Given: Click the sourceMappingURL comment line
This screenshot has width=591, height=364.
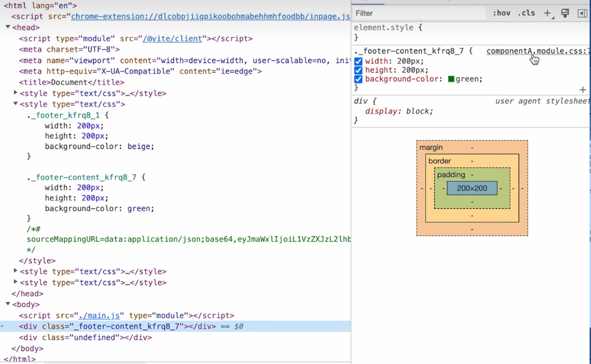Looking at the screenshot, I should (189, 239).
